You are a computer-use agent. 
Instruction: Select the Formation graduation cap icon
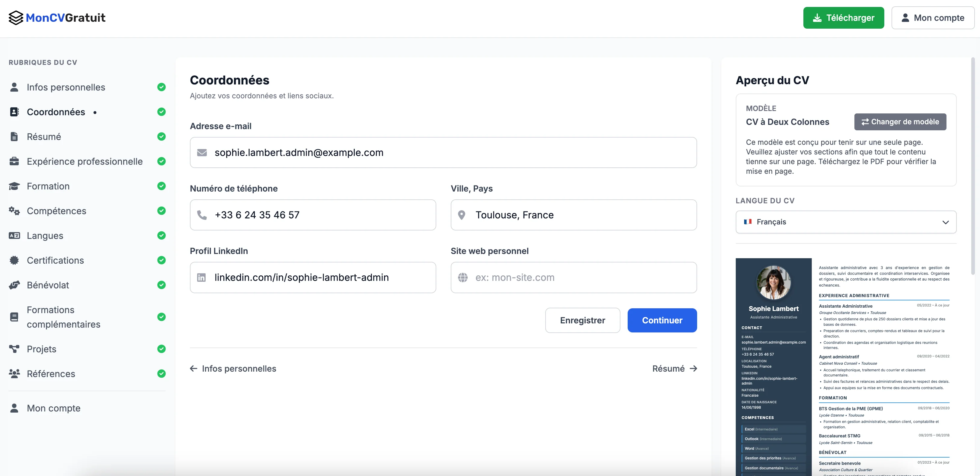14,186
